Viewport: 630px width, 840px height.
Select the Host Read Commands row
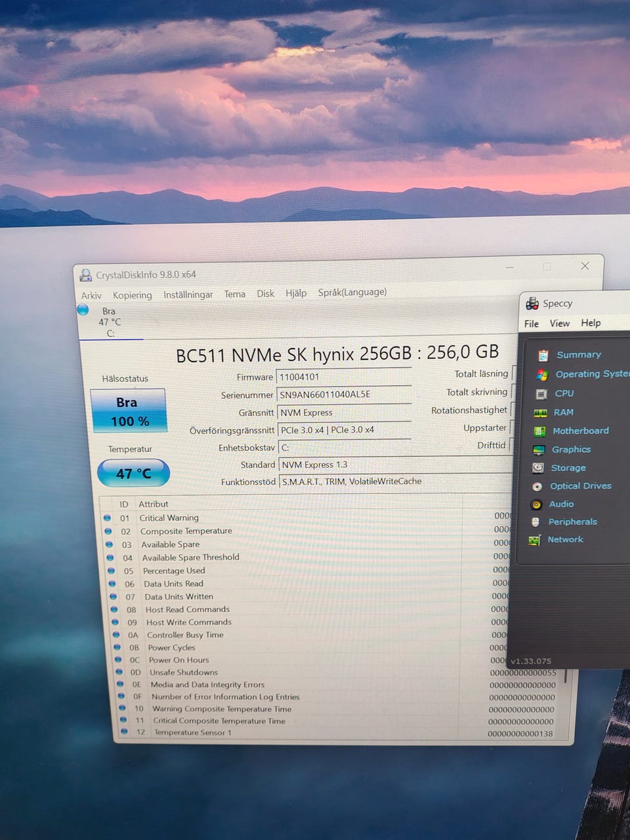pos(307,609)
